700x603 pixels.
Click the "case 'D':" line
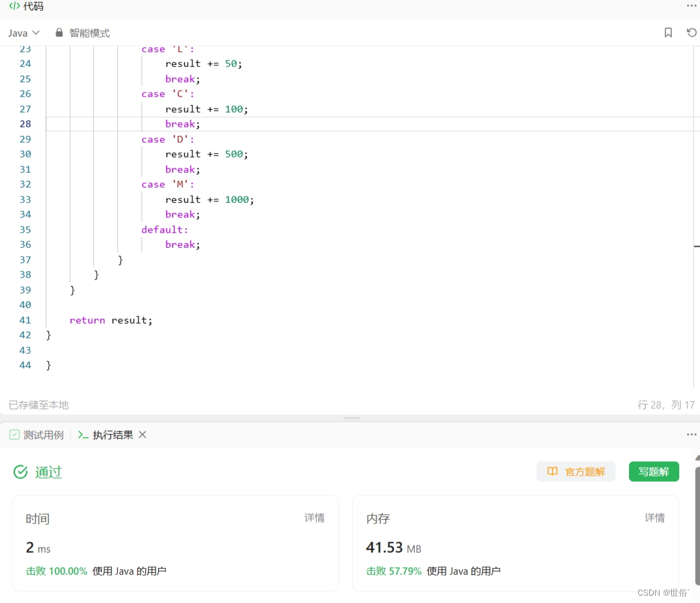click(168, 139)
